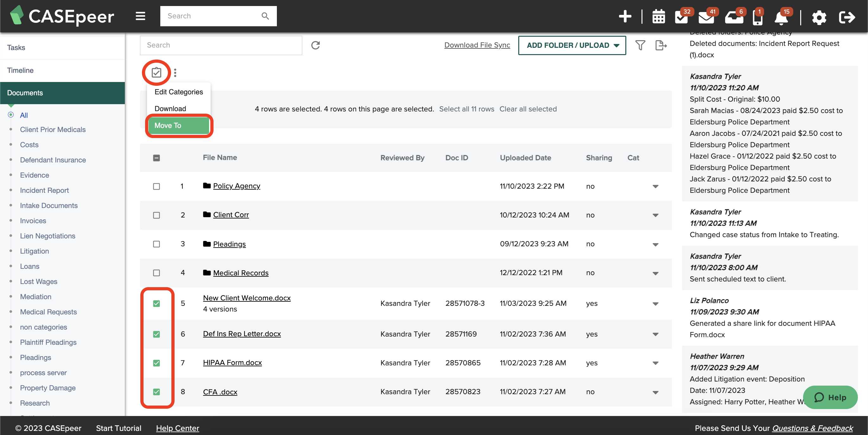Click the CASEpeer logo
The image size is (868, 435).
tap(62, 16)
